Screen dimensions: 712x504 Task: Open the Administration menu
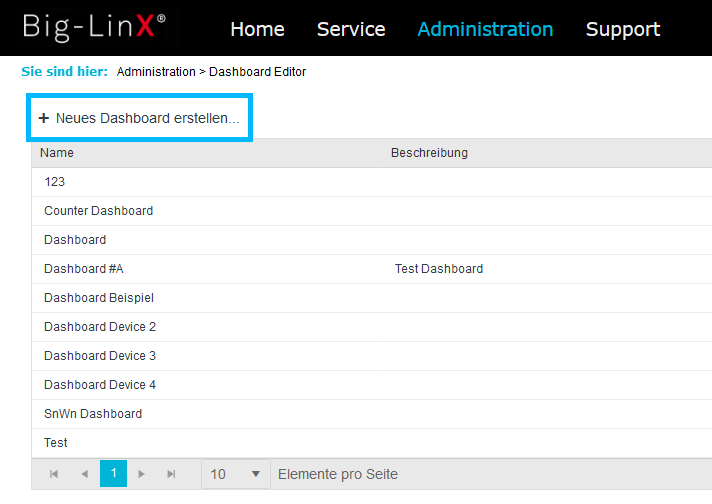click(x=485, y=29)
